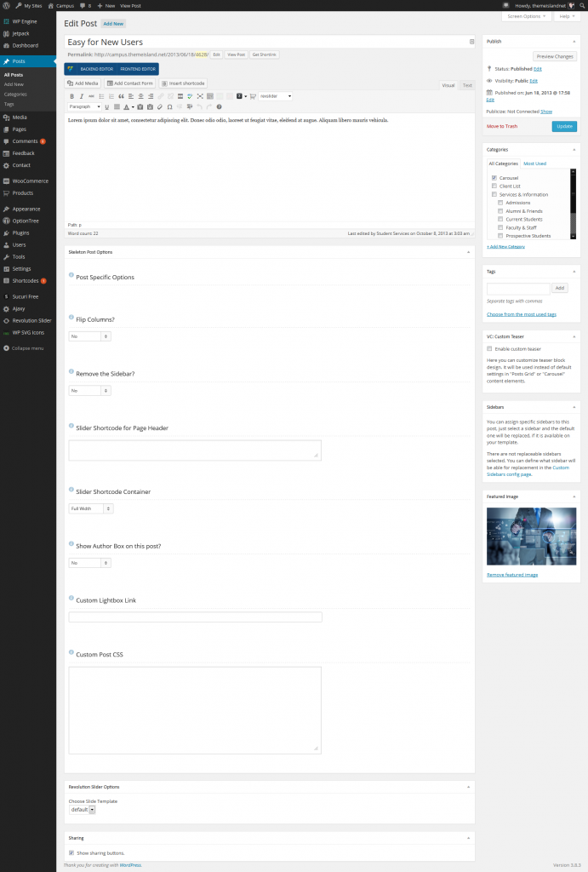This screenshot has width=588, height=872.
Task: Open the WordPress logo menu
Action: 6,5
